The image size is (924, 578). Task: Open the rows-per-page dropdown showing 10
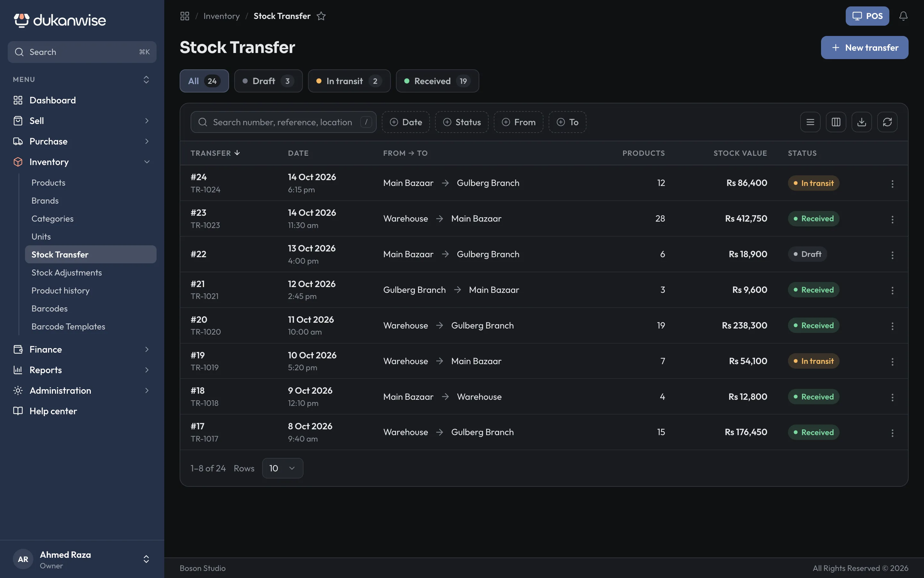point(283,468)
